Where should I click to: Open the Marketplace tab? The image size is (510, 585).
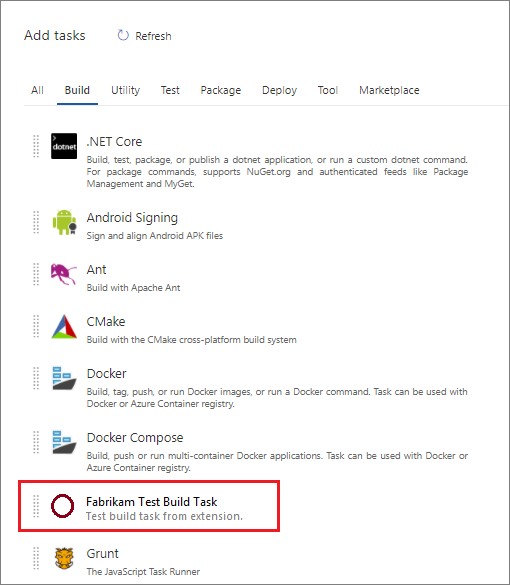(389, 90)
